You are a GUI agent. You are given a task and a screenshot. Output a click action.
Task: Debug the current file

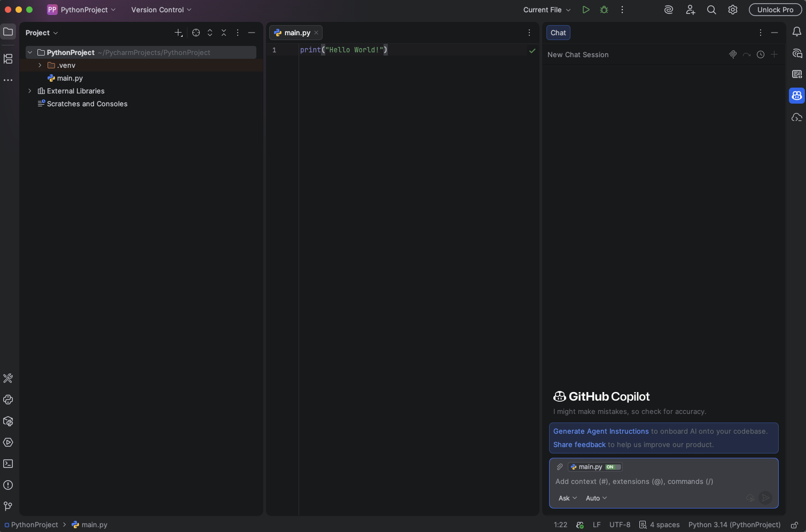pyautogui.click(x=604, y=10)
